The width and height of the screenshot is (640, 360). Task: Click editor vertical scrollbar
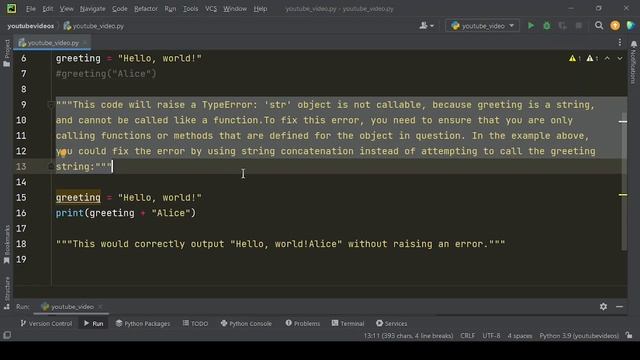click(624, 181)
